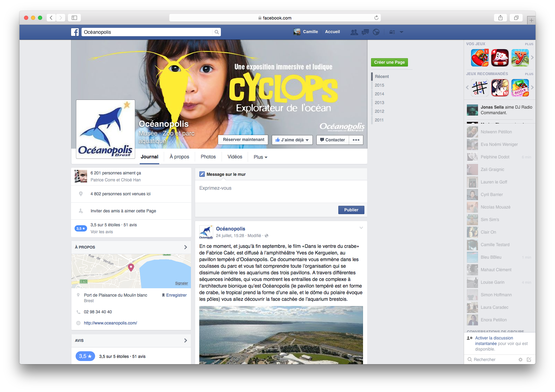Switch to the À propos tab
The height and width of the screenshot is (392, 555).
coord(179,157)
